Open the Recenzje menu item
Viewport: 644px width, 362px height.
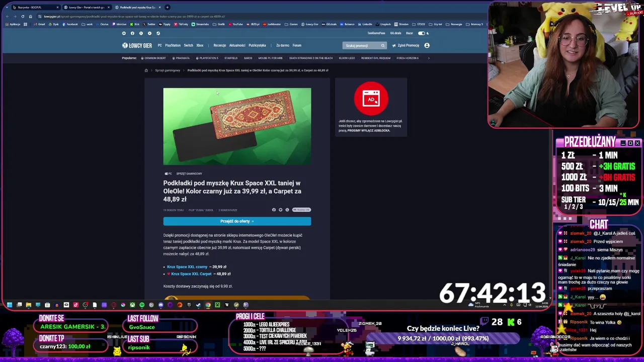(x=220, y=45)
